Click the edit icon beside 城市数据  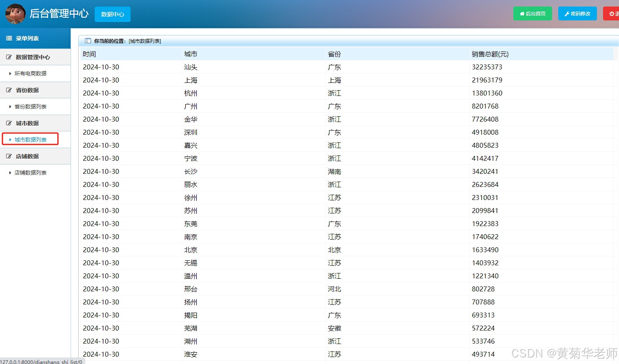(x=9, y=123)
